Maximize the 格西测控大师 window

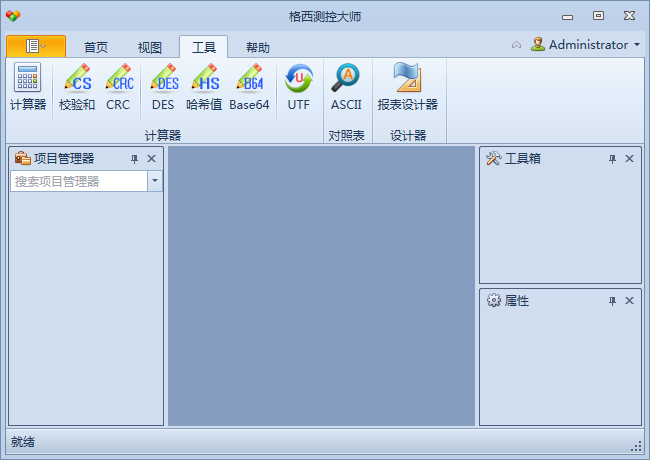point(598,16)
